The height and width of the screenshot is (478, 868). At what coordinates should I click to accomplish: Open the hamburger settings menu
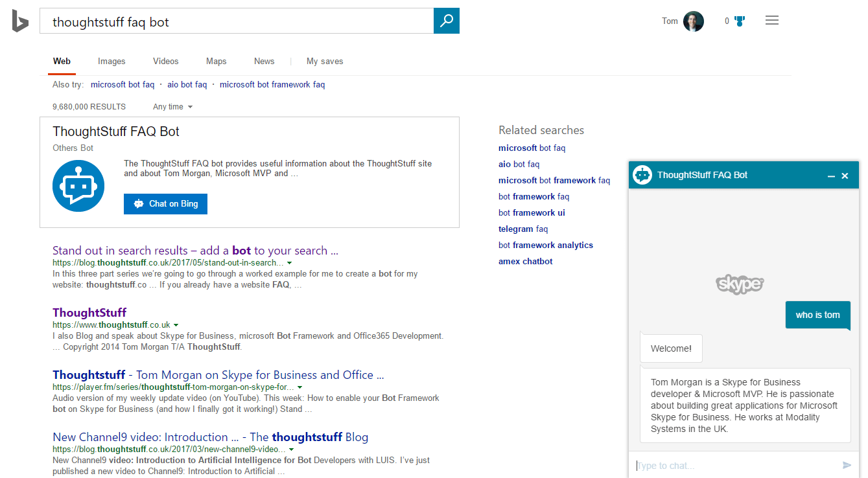(x=772, y=20)
